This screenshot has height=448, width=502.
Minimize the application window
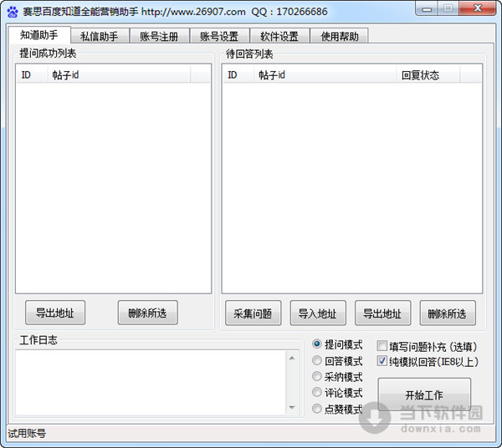[x=427, y=9]
